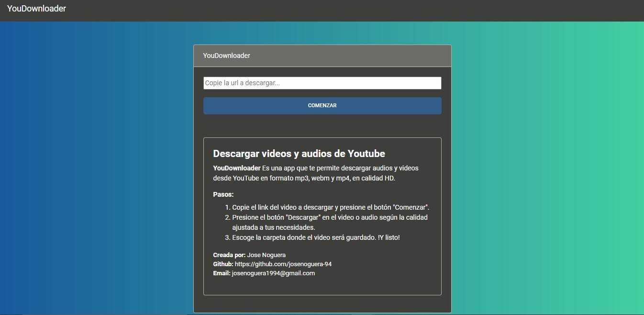Image resolution: width=644 pixels, height=315 pixels.
Task: Open the github.com/josenoguera-94 URL
Action: click(x=283, y=264)
